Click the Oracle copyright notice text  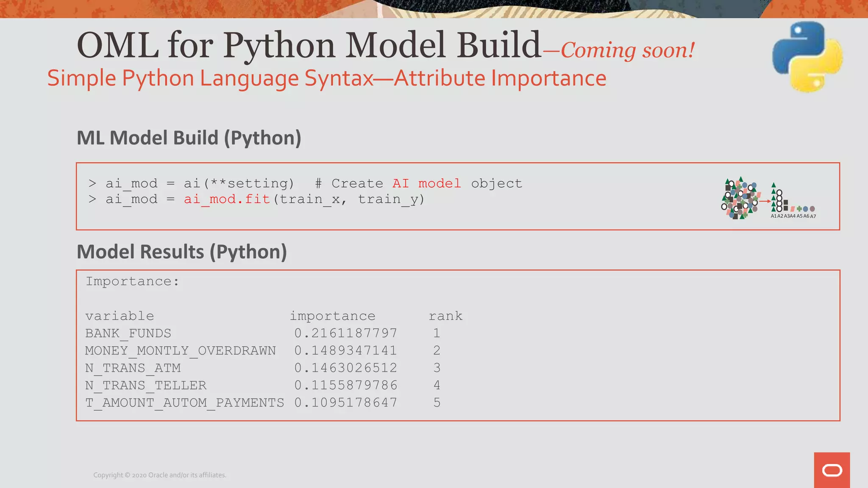(160, 475)
